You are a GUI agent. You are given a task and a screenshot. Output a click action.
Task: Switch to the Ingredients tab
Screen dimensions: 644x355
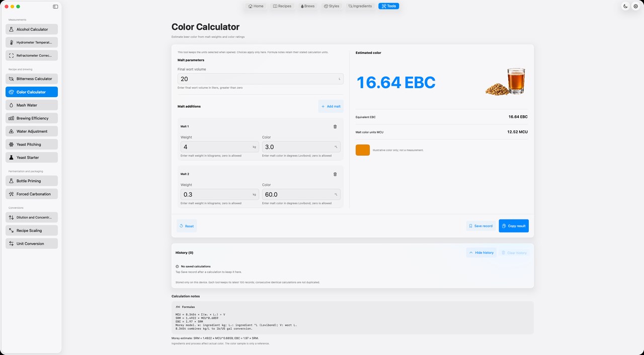pyautogui.click(x=360, y=6)
